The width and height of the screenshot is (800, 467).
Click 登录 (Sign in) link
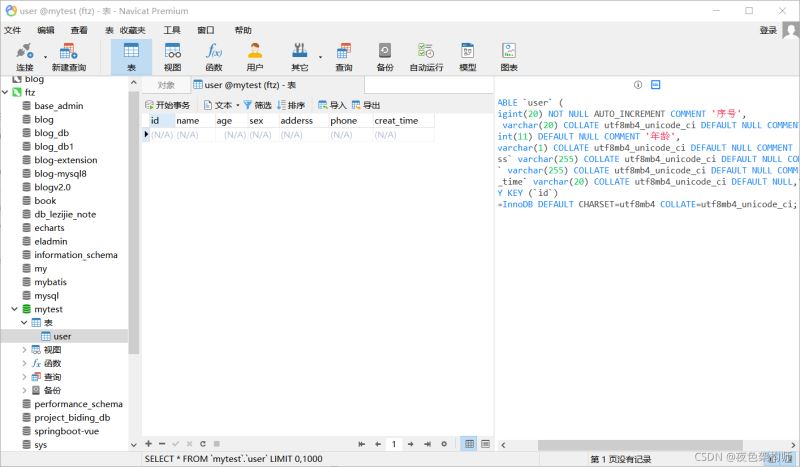pos(768,30)
